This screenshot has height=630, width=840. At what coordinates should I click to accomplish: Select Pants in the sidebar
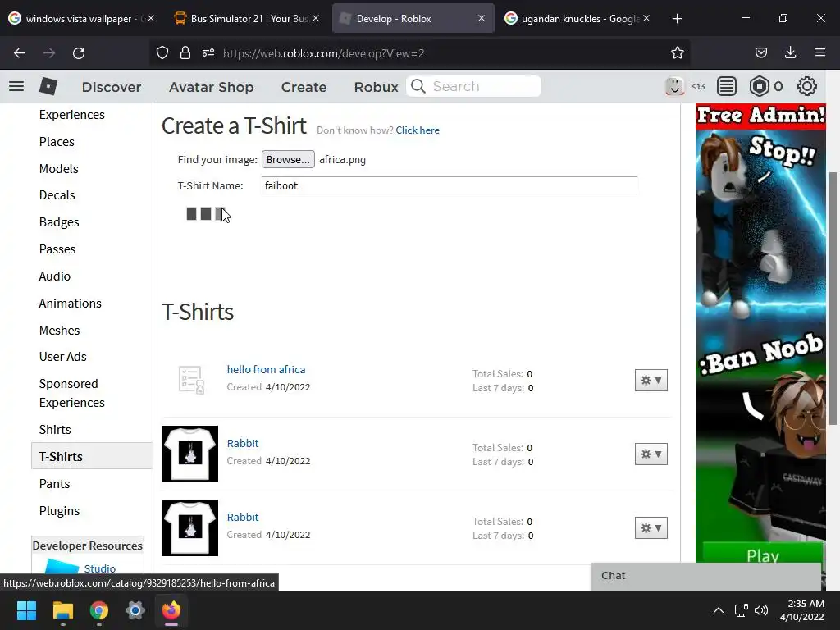(54, 484)
